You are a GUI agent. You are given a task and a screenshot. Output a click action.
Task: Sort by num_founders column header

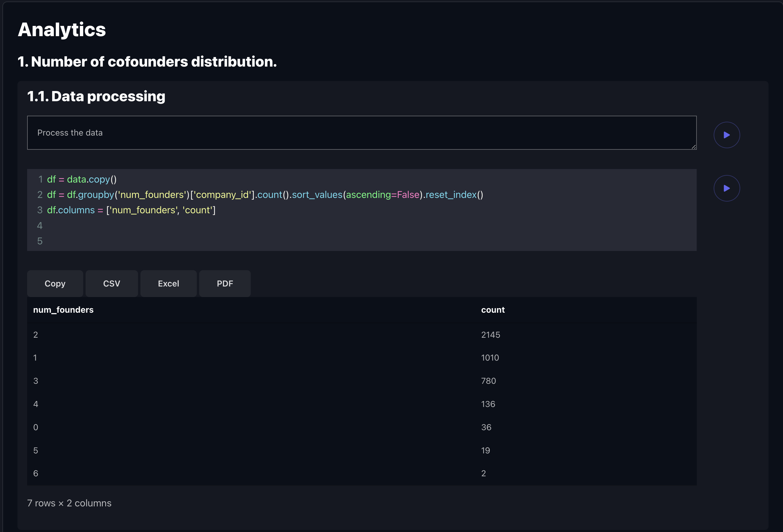(x=63, y=310)
